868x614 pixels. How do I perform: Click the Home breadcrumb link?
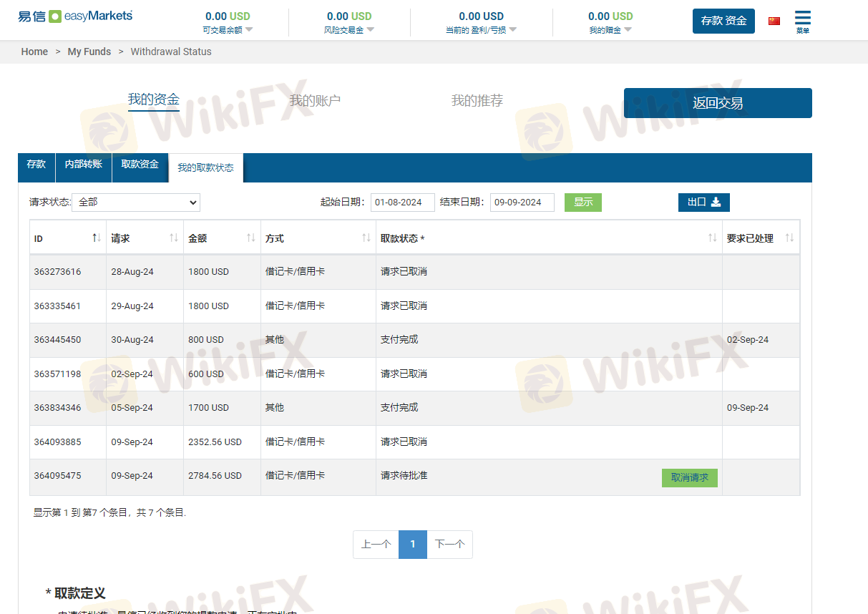click(34, 52)
